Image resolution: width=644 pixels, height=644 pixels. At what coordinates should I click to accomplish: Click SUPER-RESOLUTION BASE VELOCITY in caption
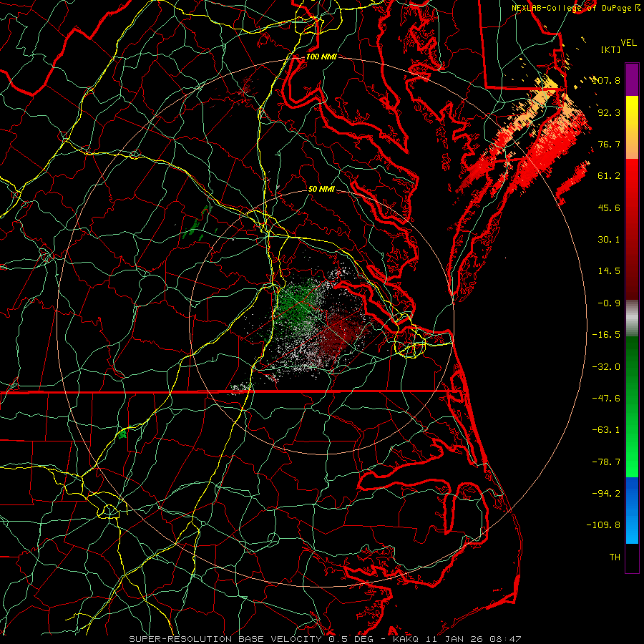point(225,639)
